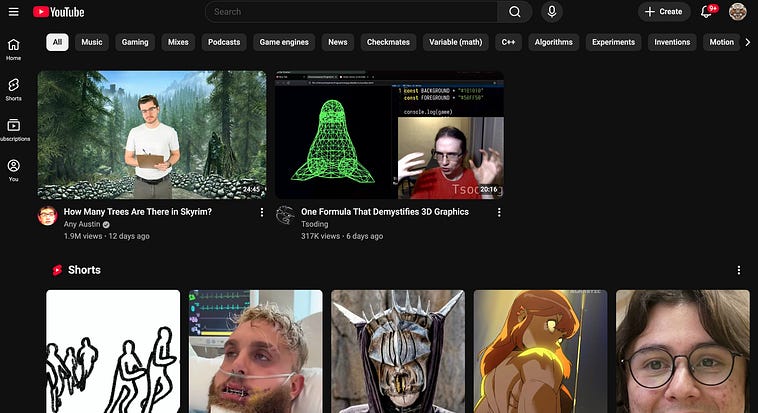Open Shorts from the sidebar
The height and width of the screenshot is (413, 758).
click(x=14, y=89)
